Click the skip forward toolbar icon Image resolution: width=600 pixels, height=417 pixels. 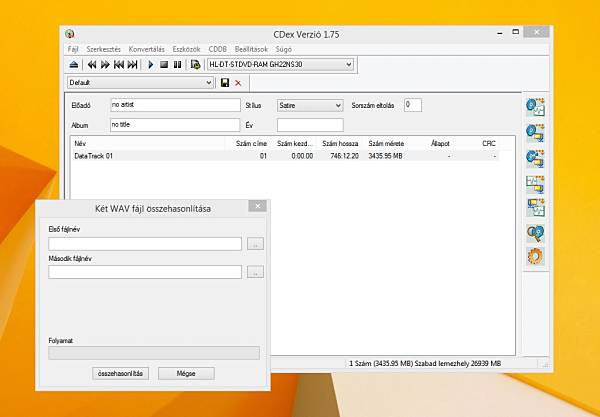click(105, 65)
